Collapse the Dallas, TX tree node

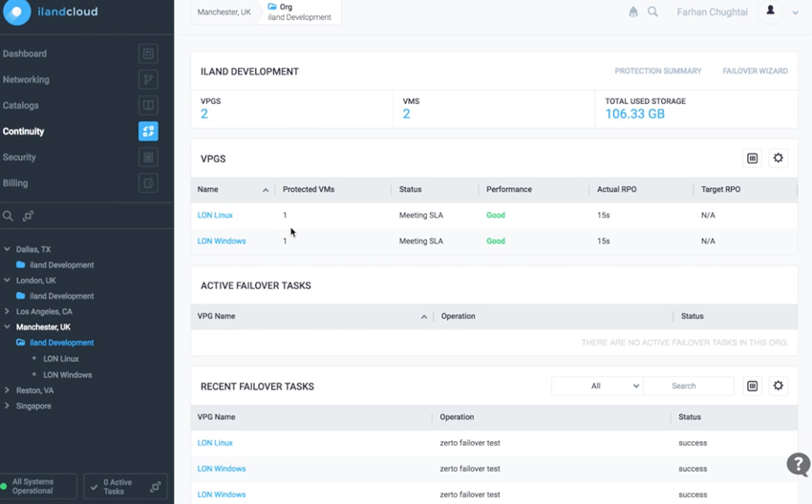7,249
